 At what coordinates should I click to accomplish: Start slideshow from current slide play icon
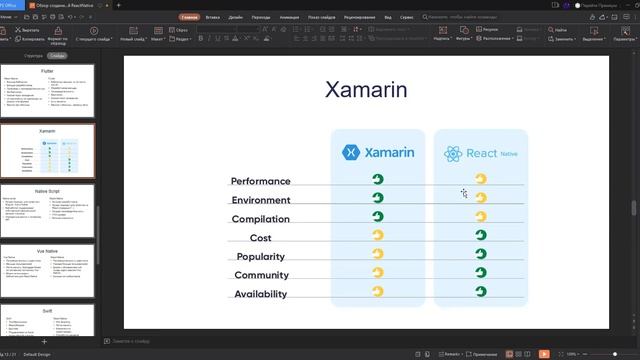coord(94,31)
